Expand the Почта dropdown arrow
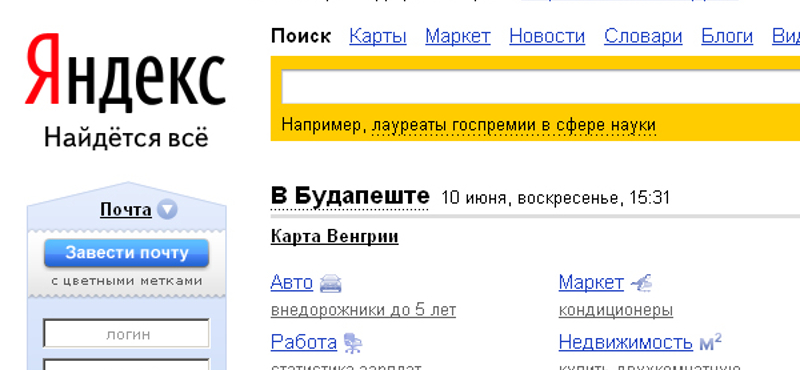This screenshot has height=370, width=800. [167, 210]
